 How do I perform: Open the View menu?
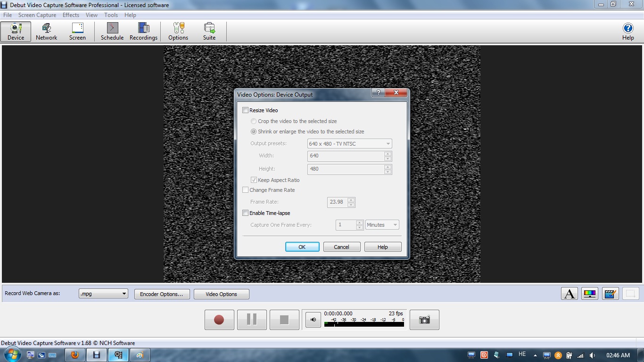tap(91, 15)
